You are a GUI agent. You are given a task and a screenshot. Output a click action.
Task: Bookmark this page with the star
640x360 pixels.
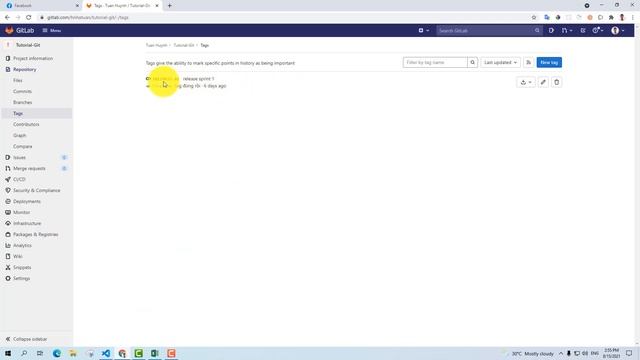coord(534,18)
